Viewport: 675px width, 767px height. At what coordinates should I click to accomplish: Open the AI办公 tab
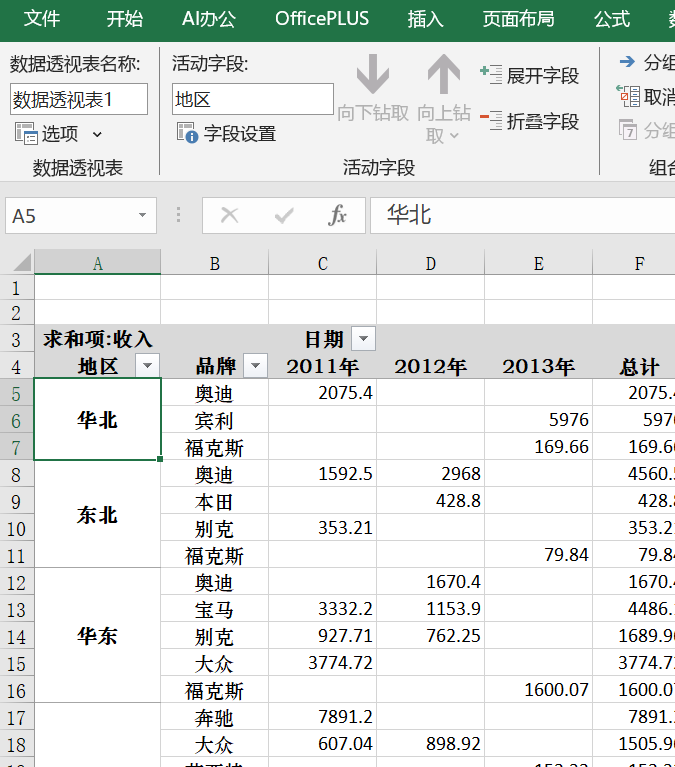click(209, 19)
